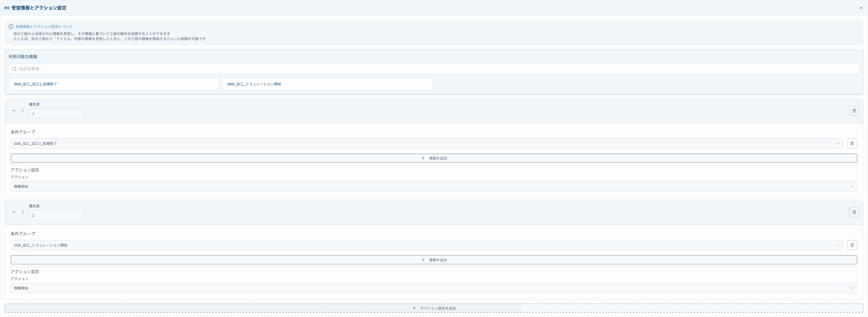Click the priority input showing 1

point(56,114)
